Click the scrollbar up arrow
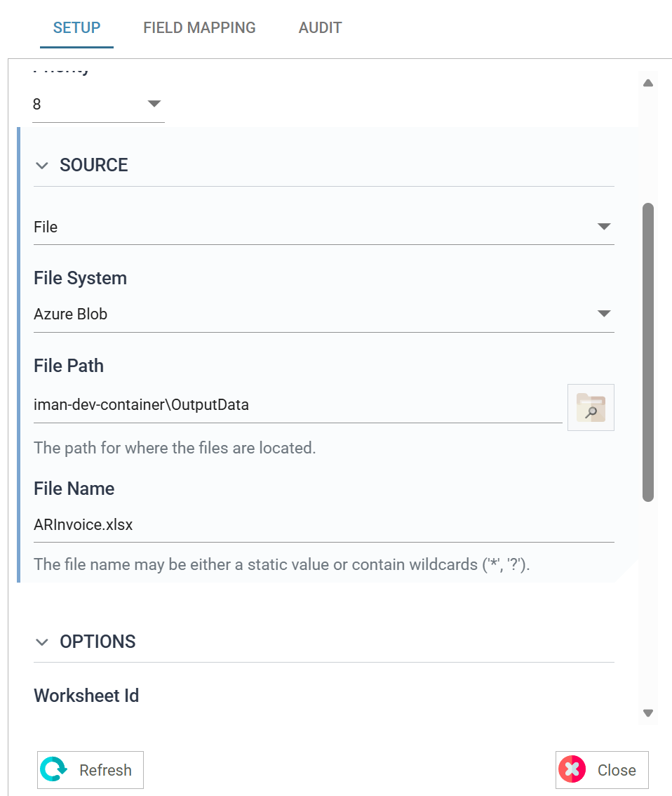 coord(648,84)
